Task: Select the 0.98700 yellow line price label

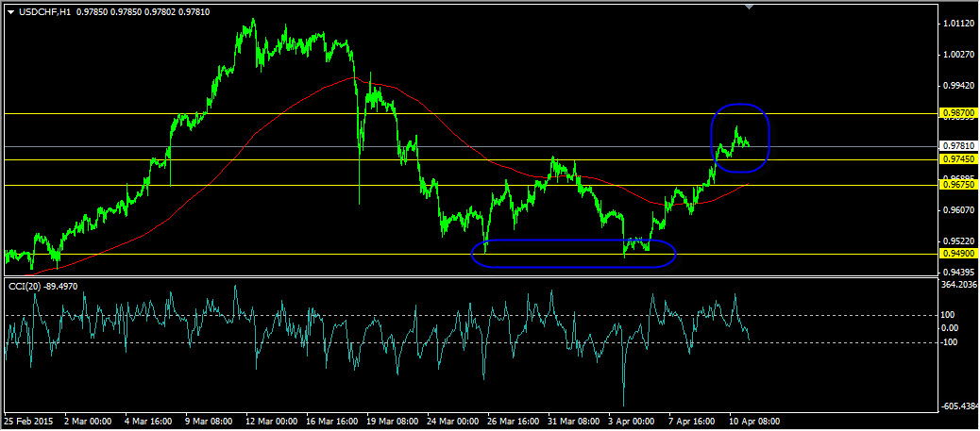Action: [x=957, y=114]
